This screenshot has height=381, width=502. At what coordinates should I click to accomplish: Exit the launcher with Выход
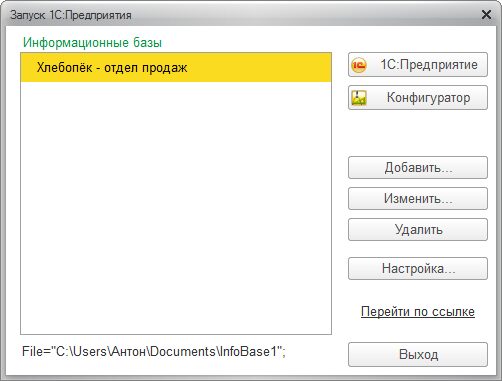(x=418, y=354)
